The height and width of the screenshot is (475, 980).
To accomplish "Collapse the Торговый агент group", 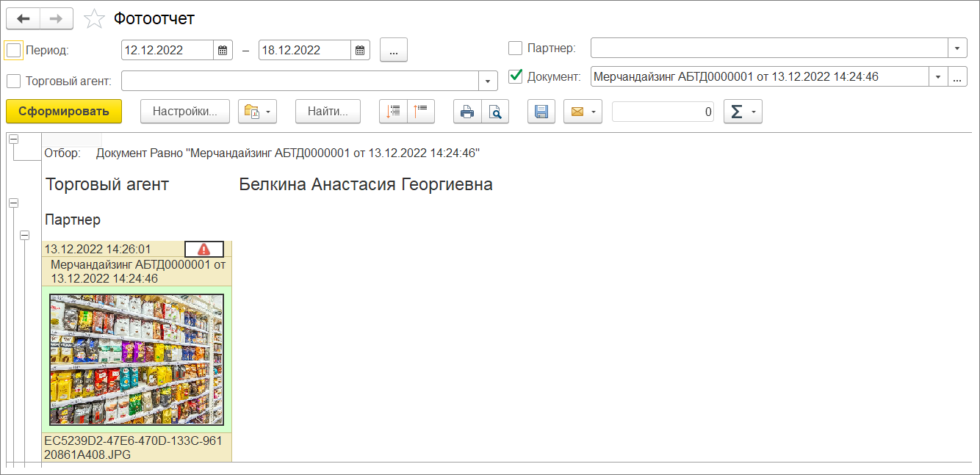I will pyautogui.click(x=14, y=202).
